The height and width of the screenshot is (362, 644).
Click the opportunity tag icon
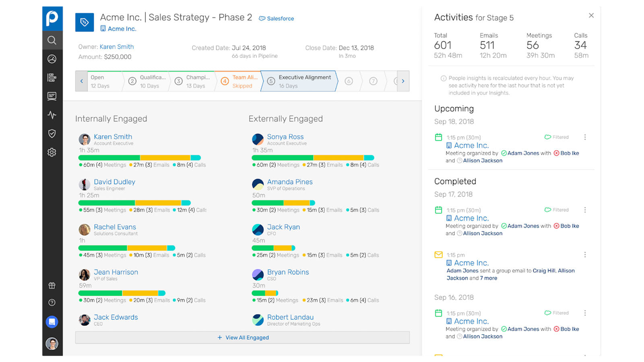coord(85,22)
